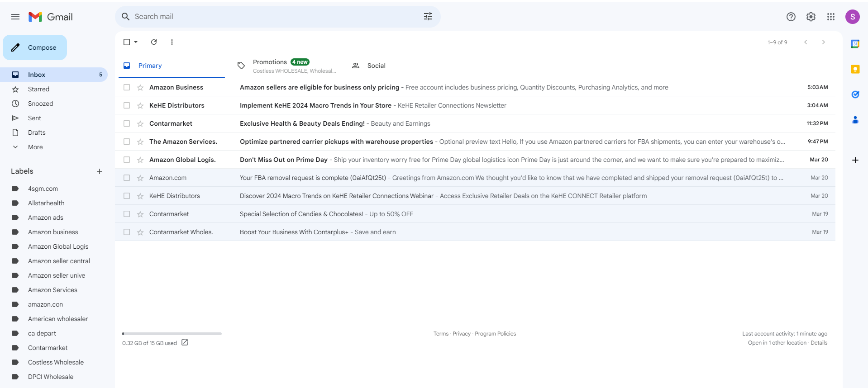
Task: Expand the More sidebar section
Action: pos(35,147)
